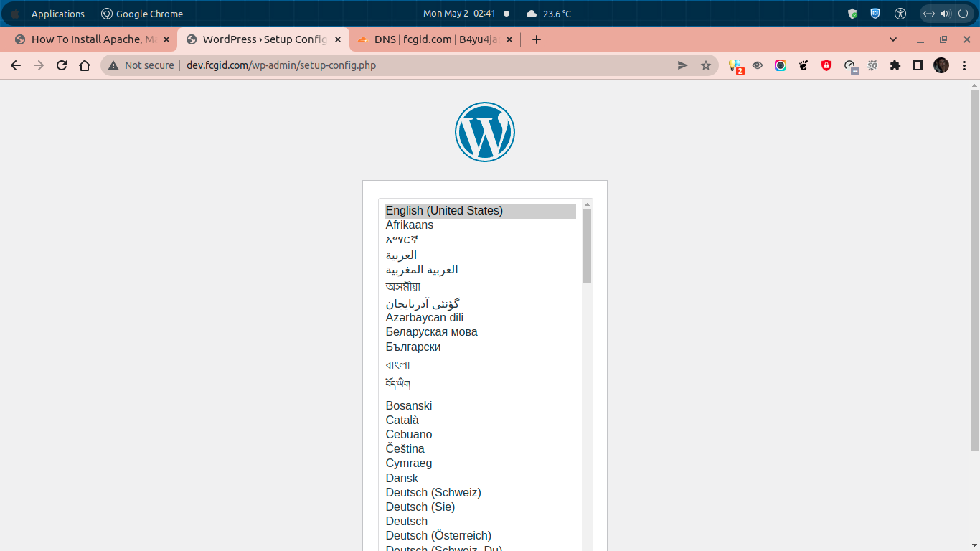The height and width of the screenshot is (551, 980).
Task: Close the How To Install Apache tab
Action: click(x=166, y=39)
